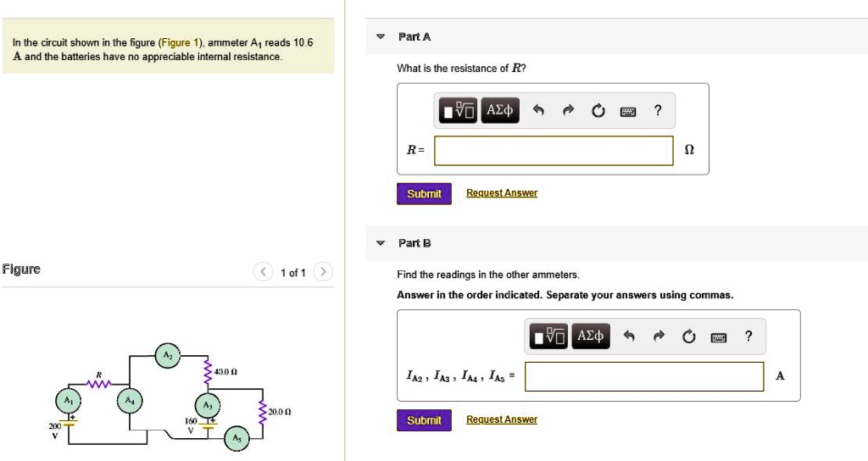The height and width of the screenshot is (461, 868).
Task: Collapse the Part B section
Action: (381, 243)
